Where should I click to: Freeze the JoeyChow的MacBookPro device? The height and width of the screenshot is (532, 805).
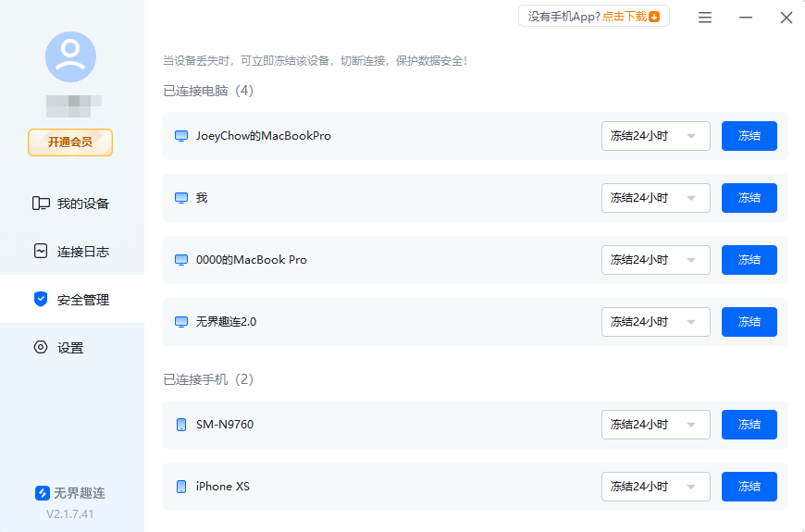[x=749, y=136]
